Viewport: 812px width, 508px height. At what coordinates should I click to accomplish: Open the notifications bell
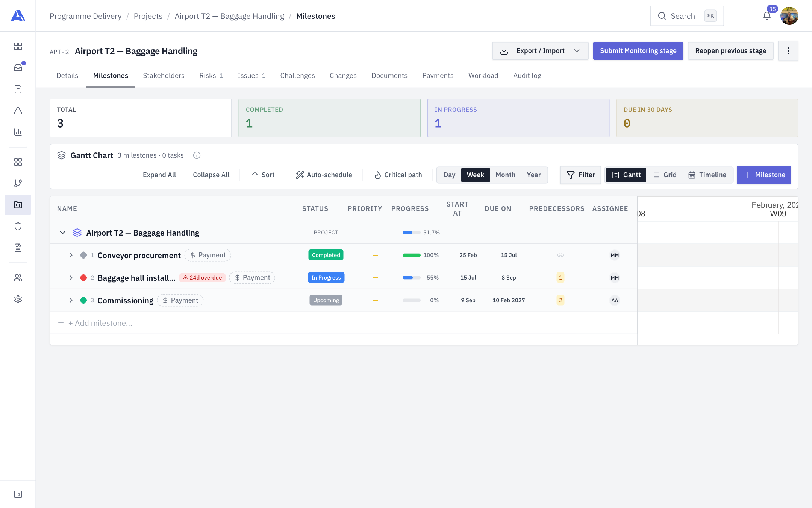coord(767,16)
